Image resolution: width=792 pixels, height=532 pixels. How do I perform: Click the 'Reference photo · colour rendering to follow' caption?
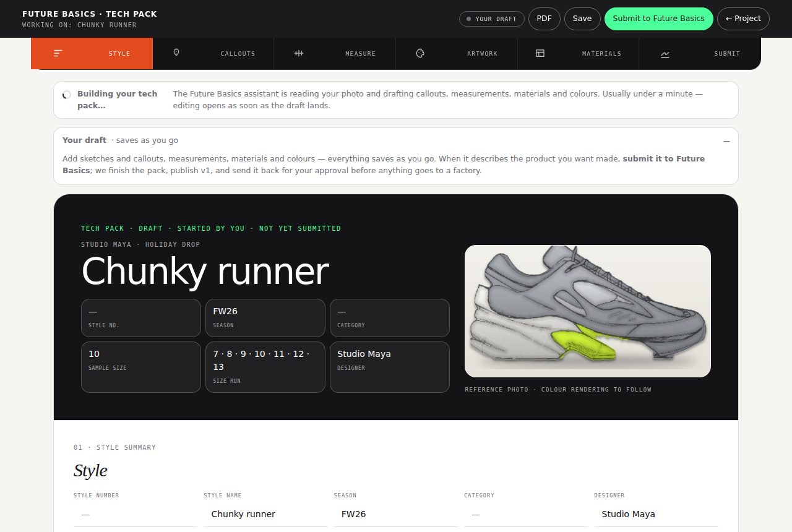point(558,390)
